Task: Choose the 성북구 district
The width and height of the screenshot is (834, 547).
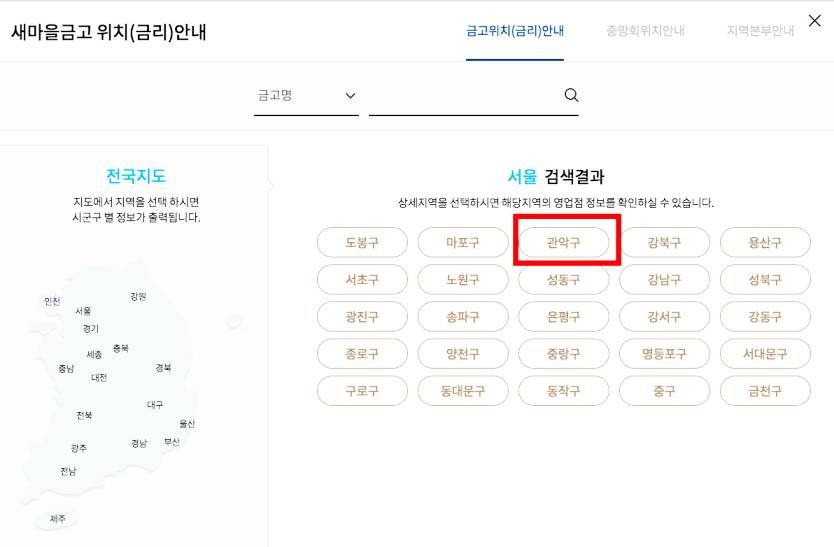Action: pyautogui.click(x=765, y=279)
